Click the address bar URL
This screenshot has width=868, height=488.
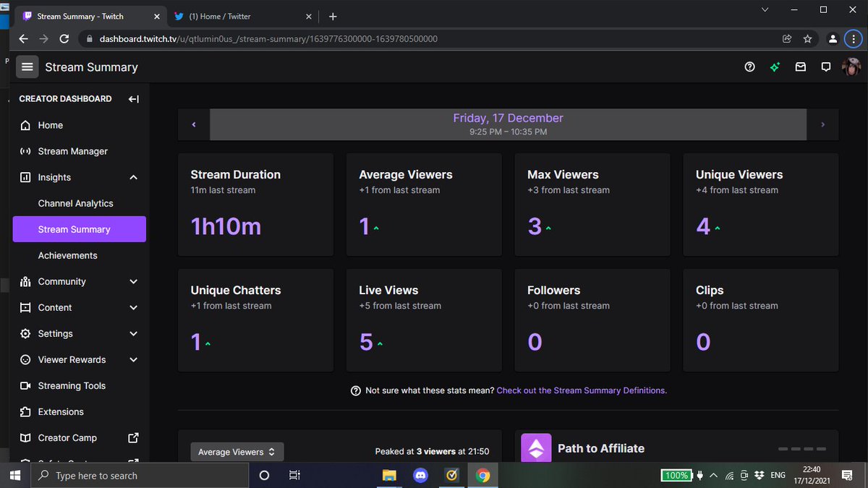coord(268,39)
